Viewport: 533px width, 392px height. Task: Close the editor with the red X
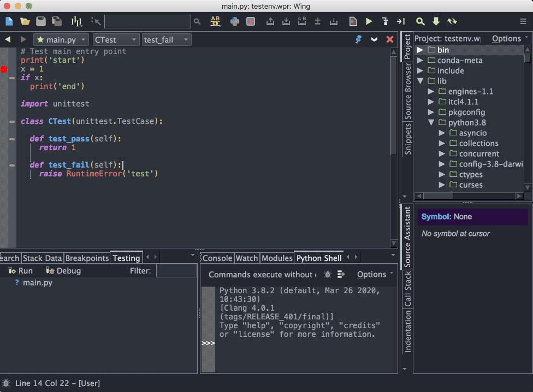[390, 39]
